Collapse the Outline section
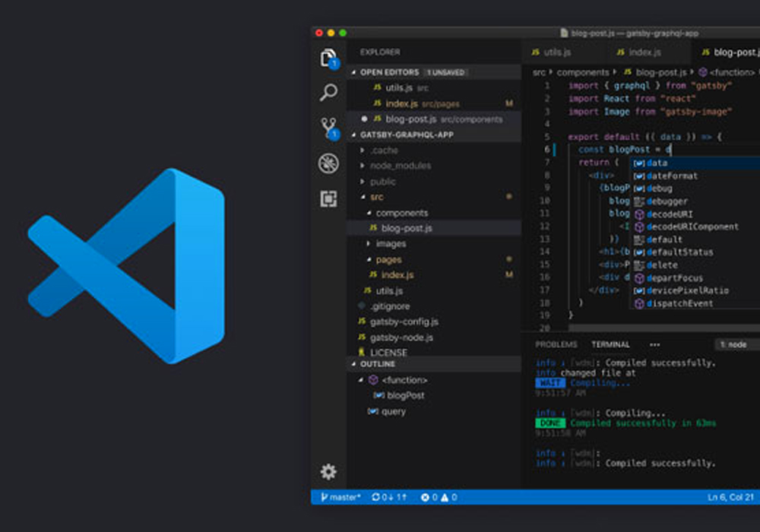 click(x=354, y=364)
